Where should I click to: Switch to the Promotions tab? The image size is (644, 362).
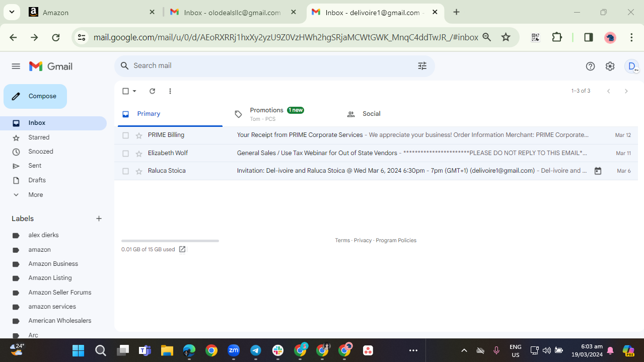[277, 114]
